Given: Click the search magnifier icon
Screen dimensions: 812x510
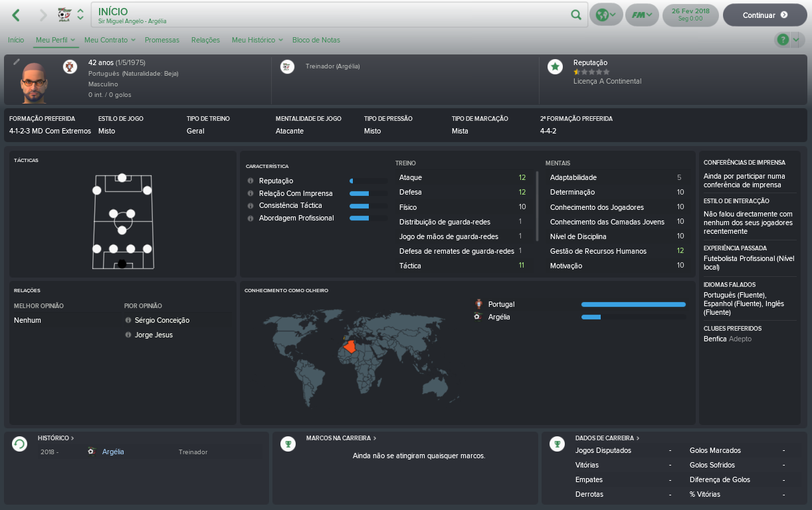Looking at the screenshot, I should click(576, 15).
